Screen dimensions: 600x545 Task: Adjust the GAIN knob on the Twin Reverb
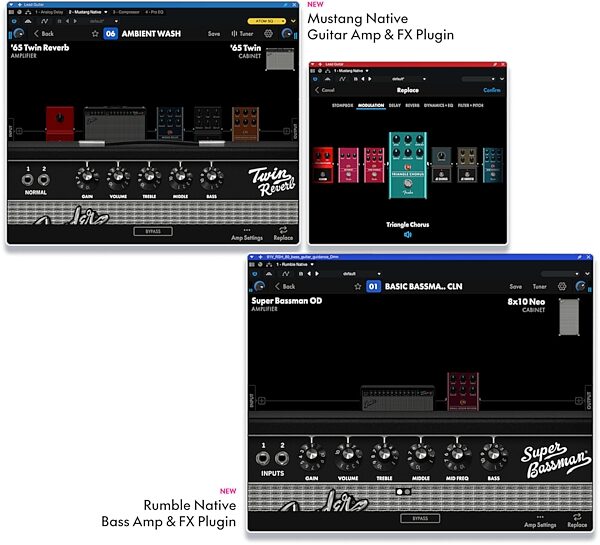coord(87,178)
